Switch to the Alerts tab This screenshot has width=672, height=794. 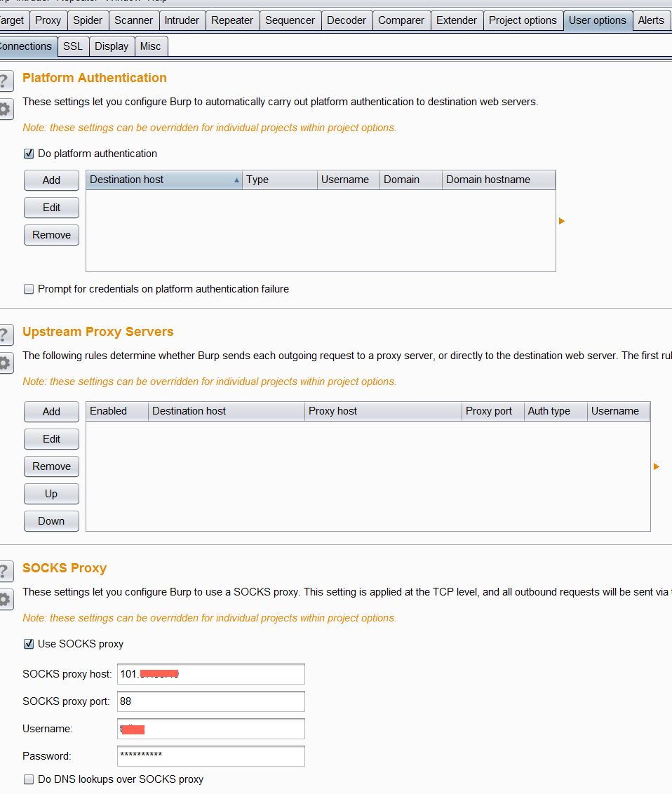(651, 21)
